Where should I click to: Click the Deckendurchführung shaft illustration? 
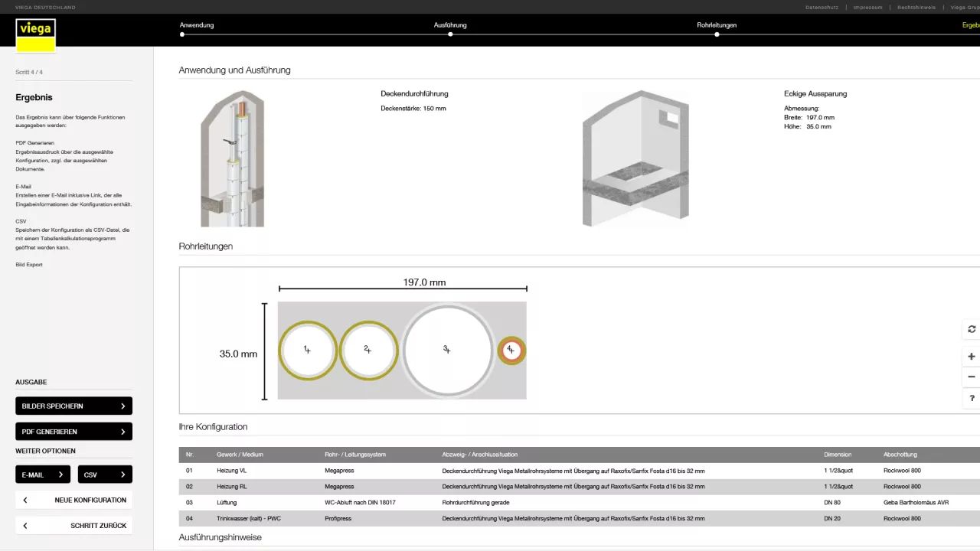(x=232, y=158)
